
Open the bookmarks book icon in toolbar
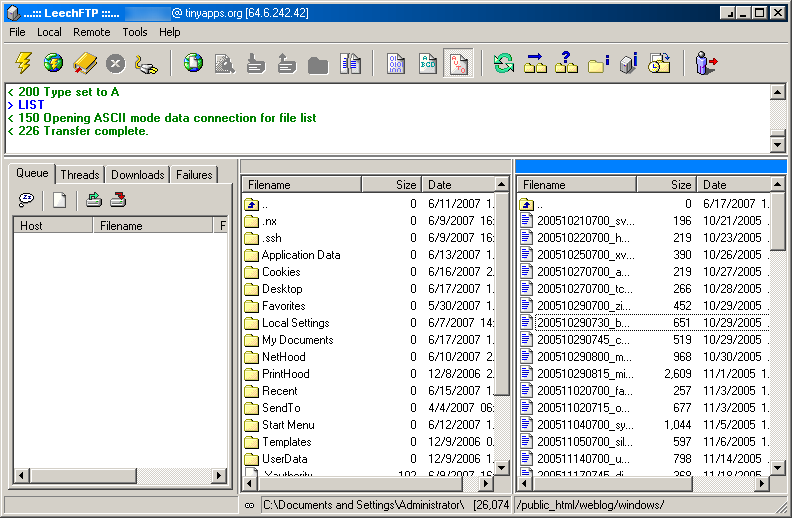pyautogui.click(x=84, y=64)
